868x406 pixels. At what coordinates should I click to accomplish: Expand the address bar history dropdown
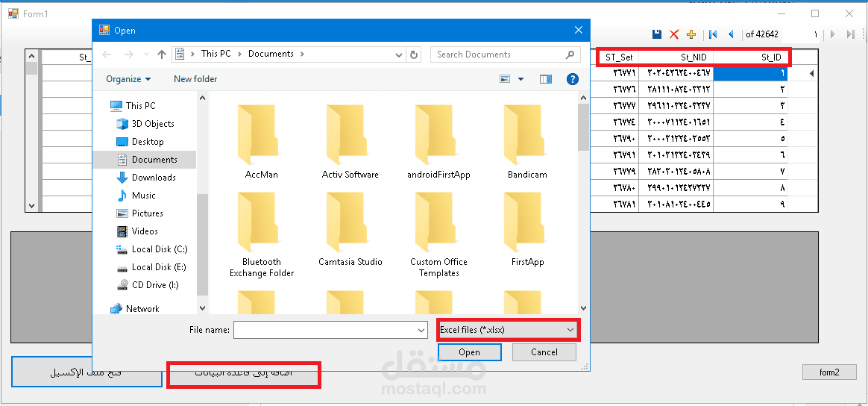pos(400,54)
